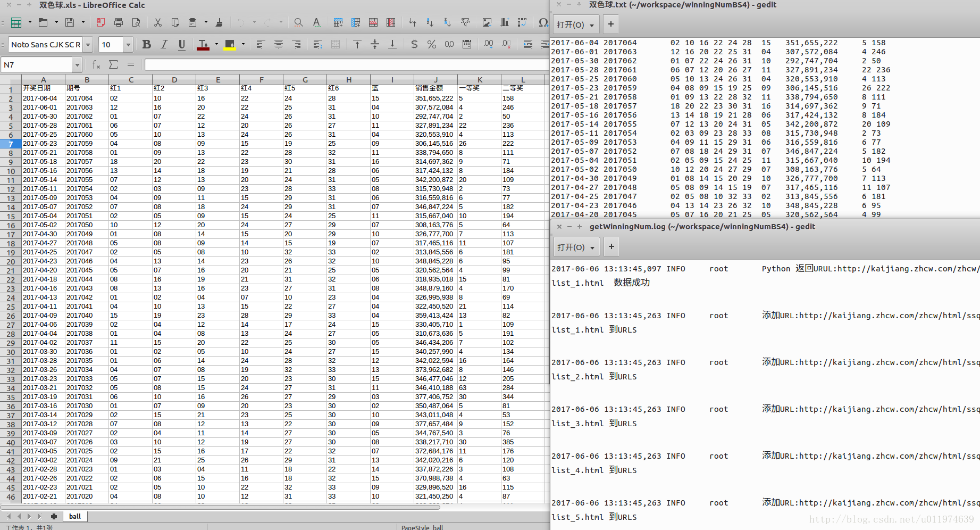Image resolution: width=980 pixels, height=530 pixels.
Task: Click the equals Function icon
Action: (131, 65)
